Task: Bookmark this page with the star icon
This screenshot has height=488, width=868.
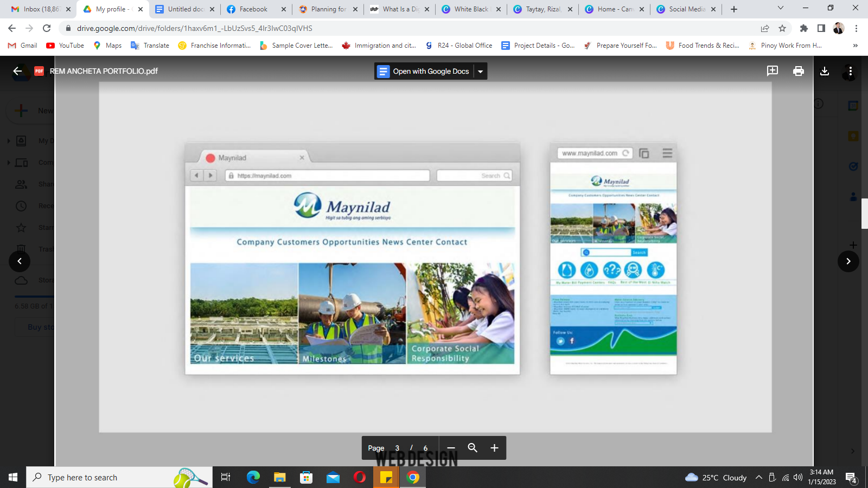Action: (x=782, y=28)
